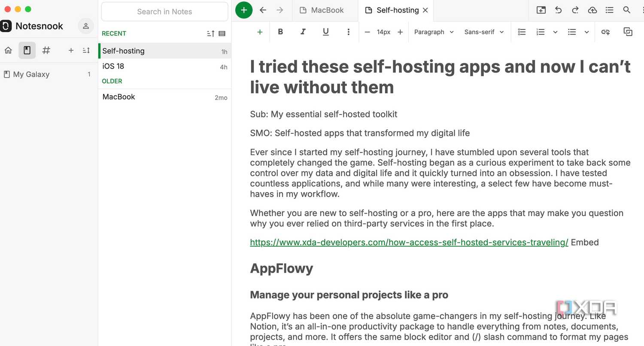Insert a block using the green toolbar plus

coord(260,32)
